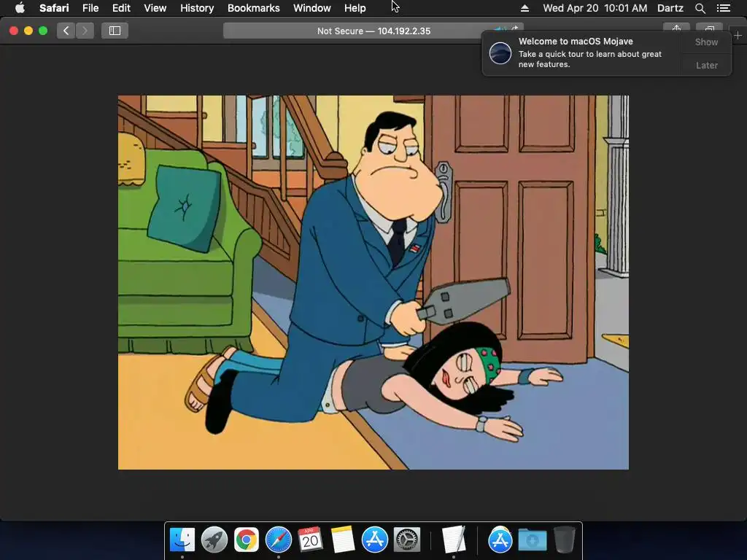
Task: Open the Edit menu
Action: coord(121,7)
